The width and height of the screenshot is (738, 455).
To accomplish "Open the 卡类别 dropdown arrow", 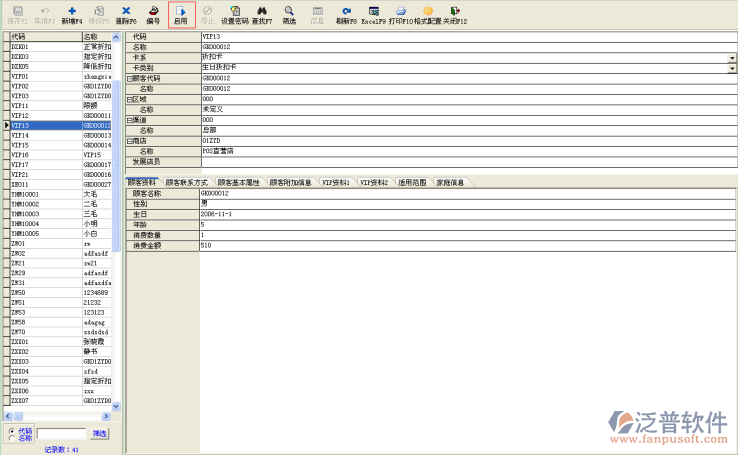I will pyautogui.click(x=732, y=67).
